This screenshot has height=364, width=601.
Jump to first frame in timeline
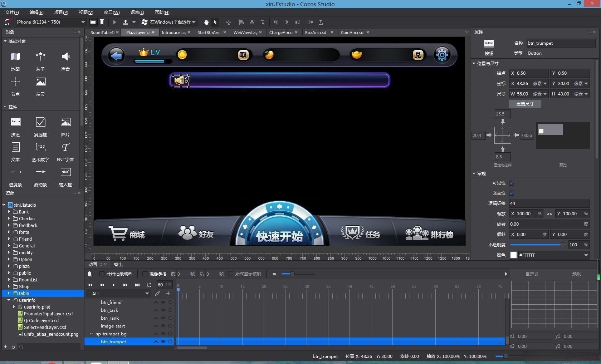click(90, 285)
